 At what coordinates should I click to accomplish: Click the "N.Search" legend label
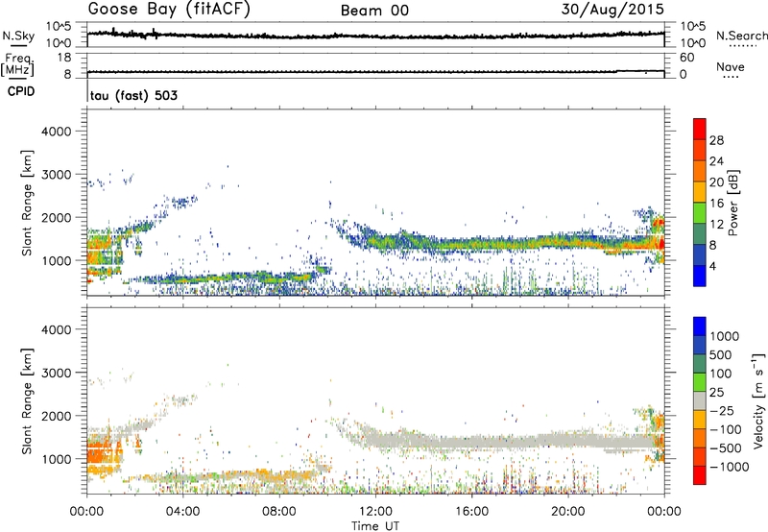point(741,36)
